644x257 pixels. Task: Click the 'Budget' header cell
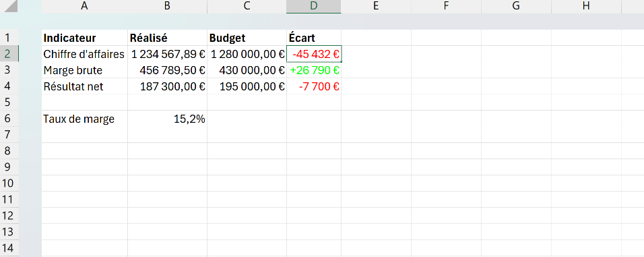coord(247,38)
